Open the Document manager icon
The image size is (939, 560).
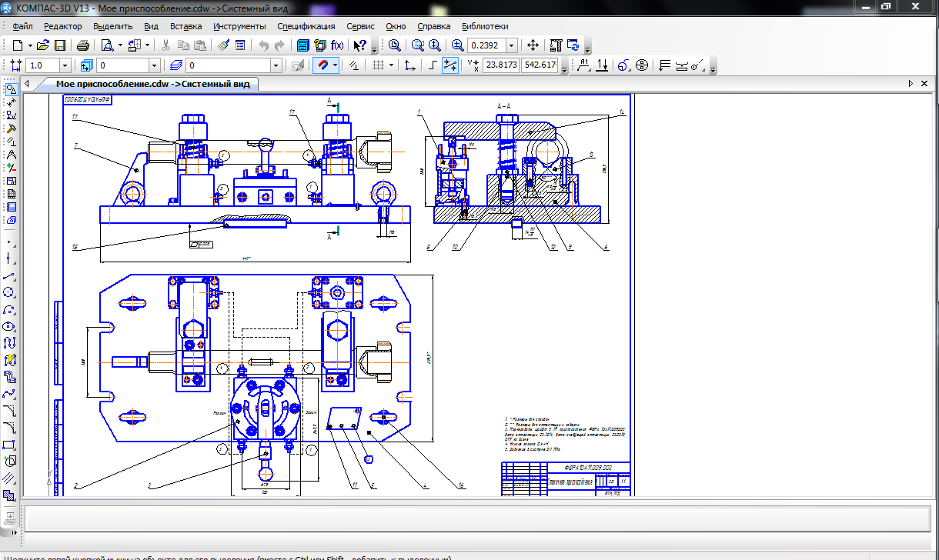pyautogui.click(x=303, y=45)
